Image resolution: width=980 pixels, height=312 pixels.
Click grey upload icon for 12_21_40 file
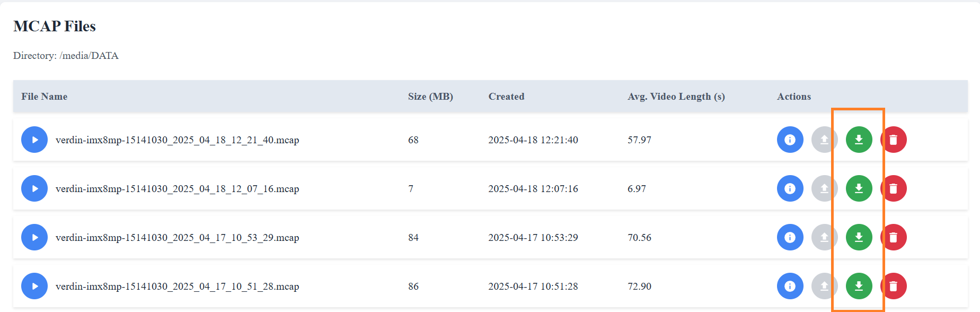825,140
